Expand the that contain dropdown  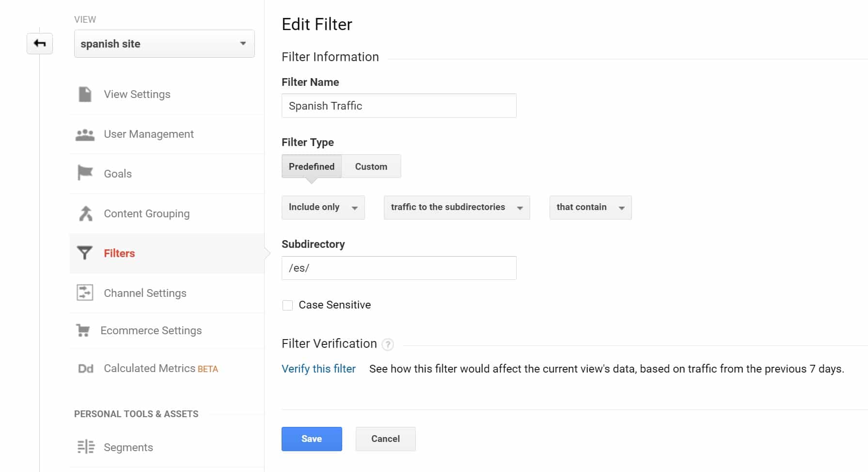pyautogui.click(x=590, y=208)
